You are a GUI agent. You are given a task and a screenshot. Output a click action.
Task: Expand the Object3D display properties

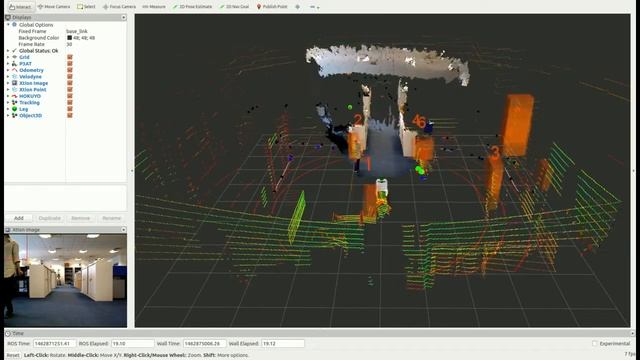(x=8, y=116)
